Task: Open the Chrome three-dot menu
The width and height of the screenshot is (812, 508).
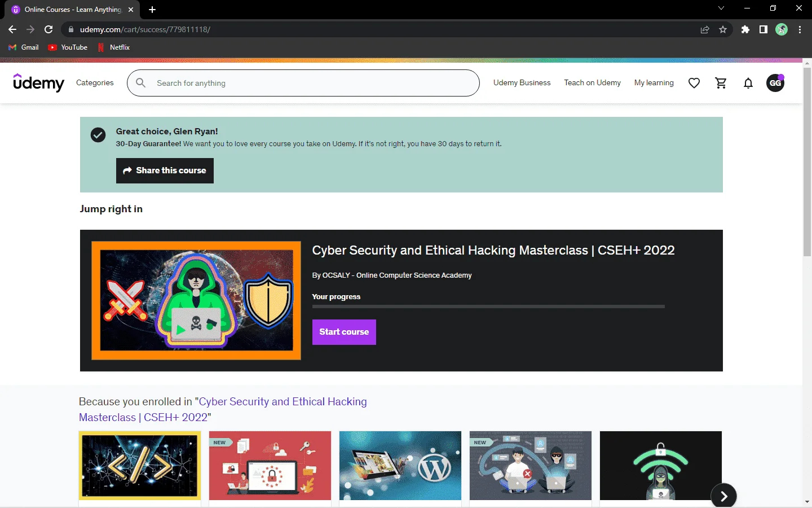Action: tap(800, 29)
